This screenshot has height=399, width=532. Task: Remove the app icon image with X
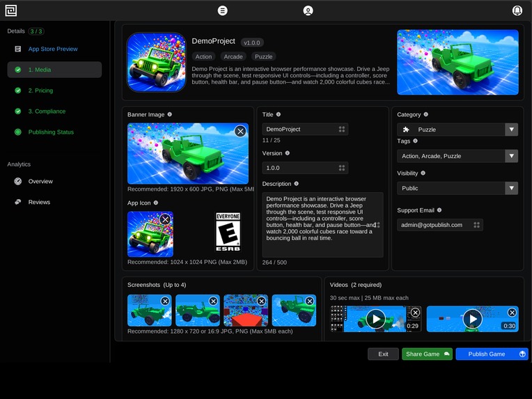coord(165,219)
